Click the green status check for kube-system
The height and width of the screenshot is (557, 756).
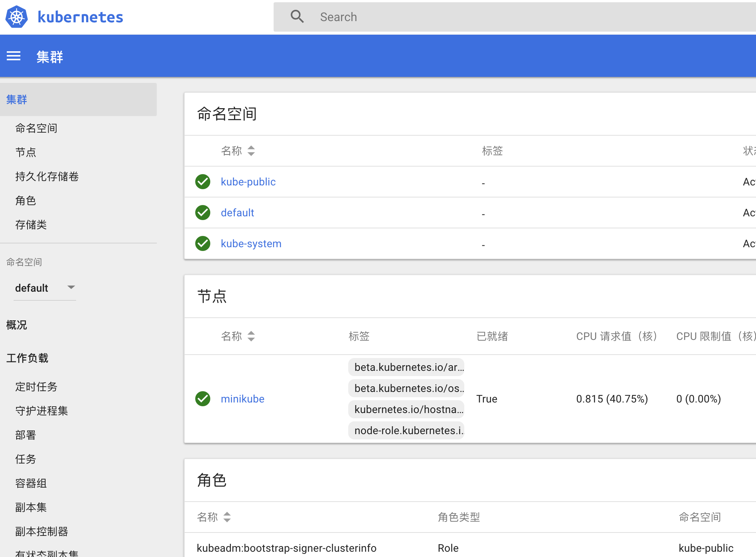click(x=203, y=243)
